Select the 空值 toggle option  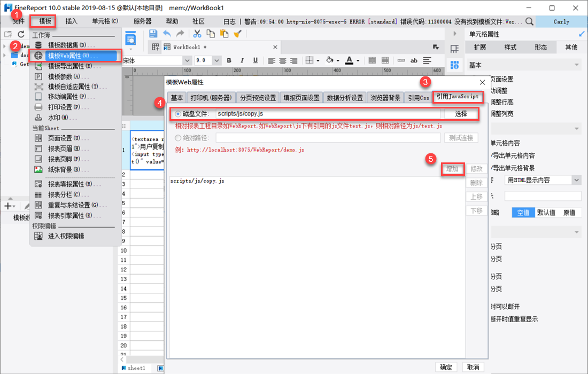point(523,213)
